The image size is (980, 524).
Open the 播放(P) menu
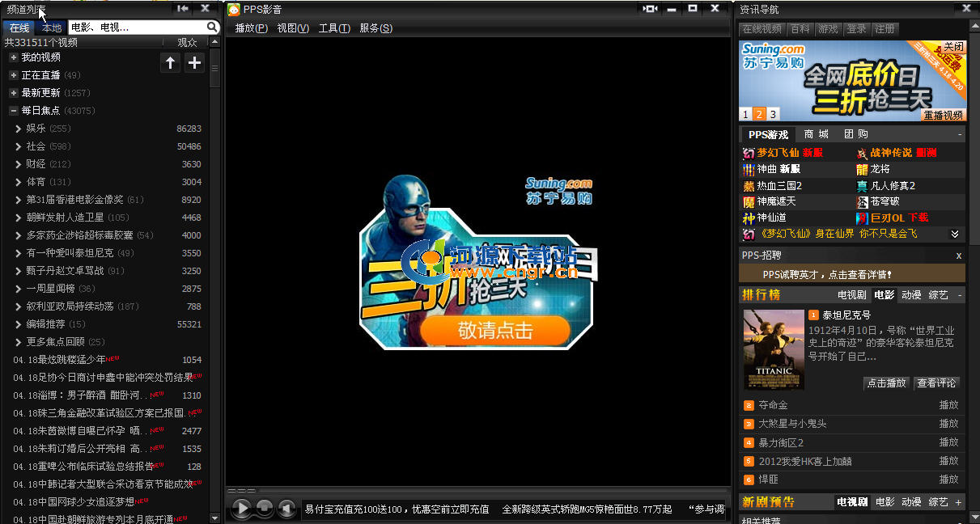(x=251, y=28)
